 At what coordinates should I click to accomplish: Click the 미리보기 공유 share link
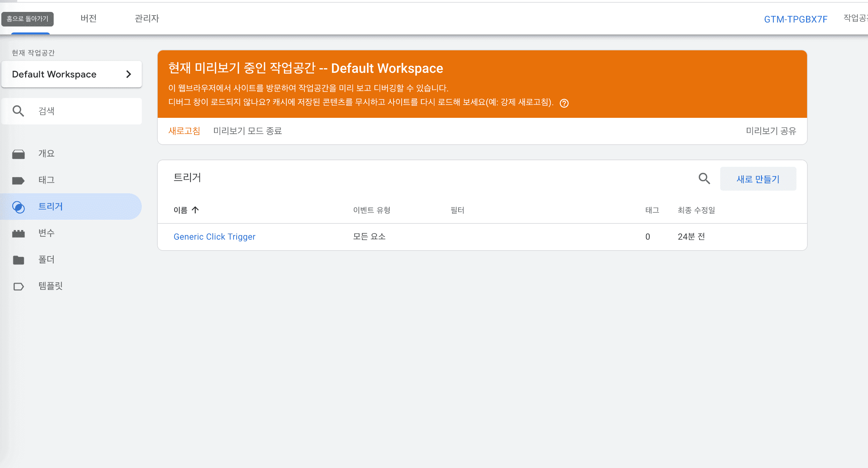coord(771,131)
